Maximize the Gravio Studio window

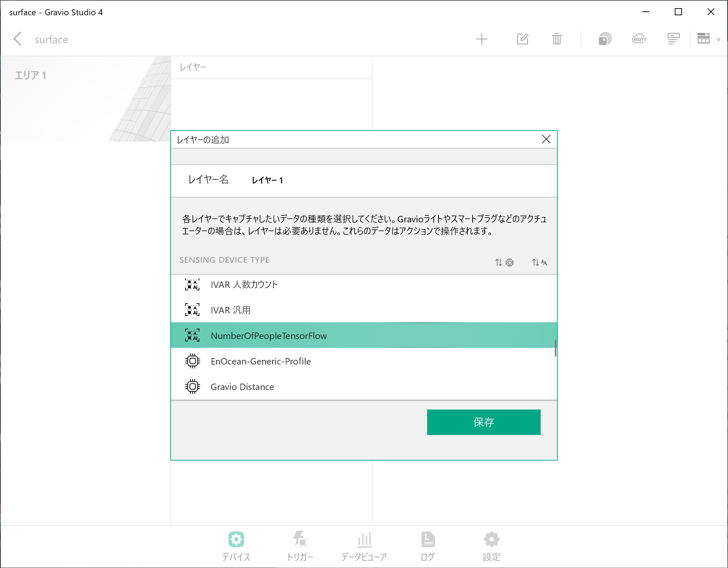pos(678,12)
